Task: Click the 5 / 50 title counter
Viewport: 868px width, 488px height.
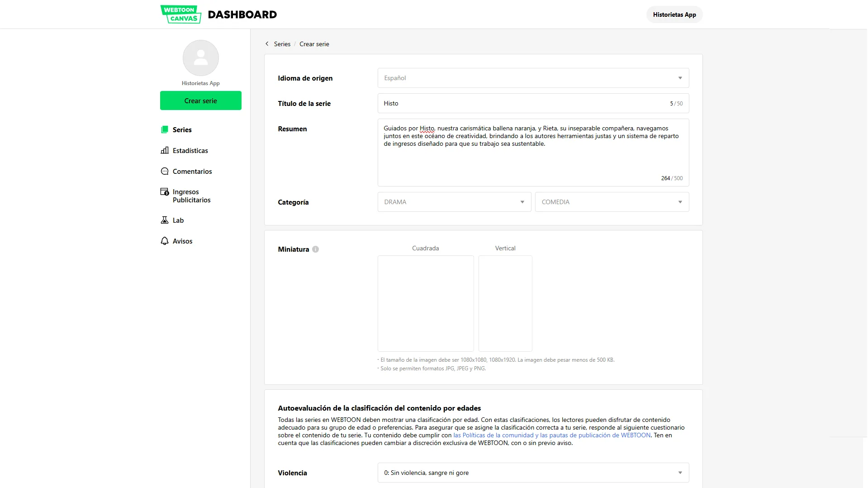Action: point(676,104)
